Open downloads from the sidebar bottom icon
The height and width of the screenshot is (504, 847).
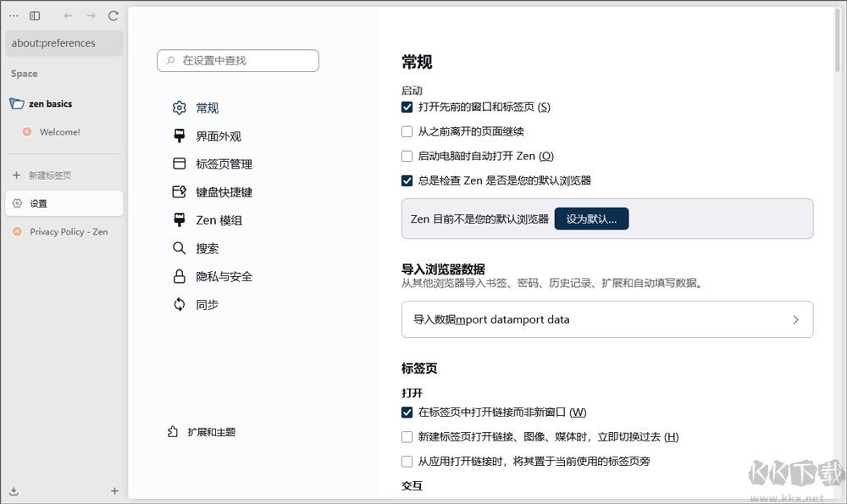click(13, 490)
